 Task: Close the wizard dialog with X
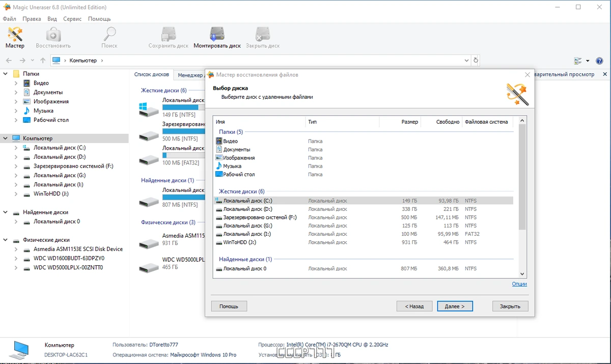pos(527,75)
